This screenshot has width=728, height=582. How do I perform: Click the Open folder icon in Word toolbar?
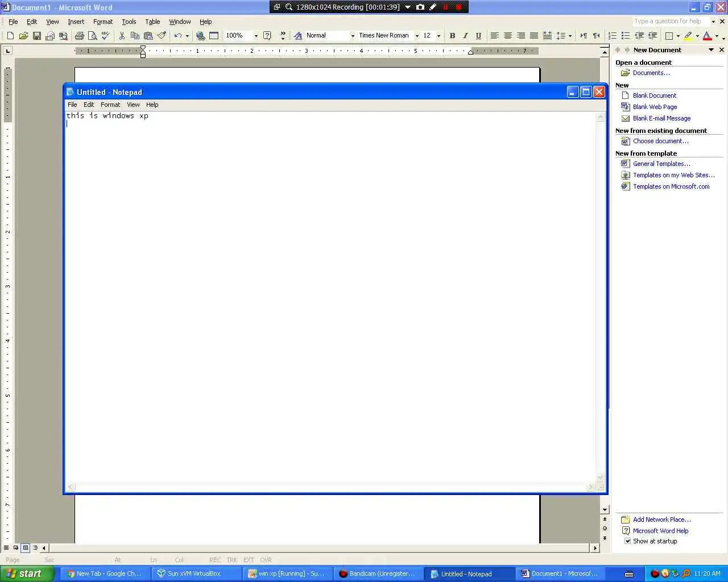point(23,35)
